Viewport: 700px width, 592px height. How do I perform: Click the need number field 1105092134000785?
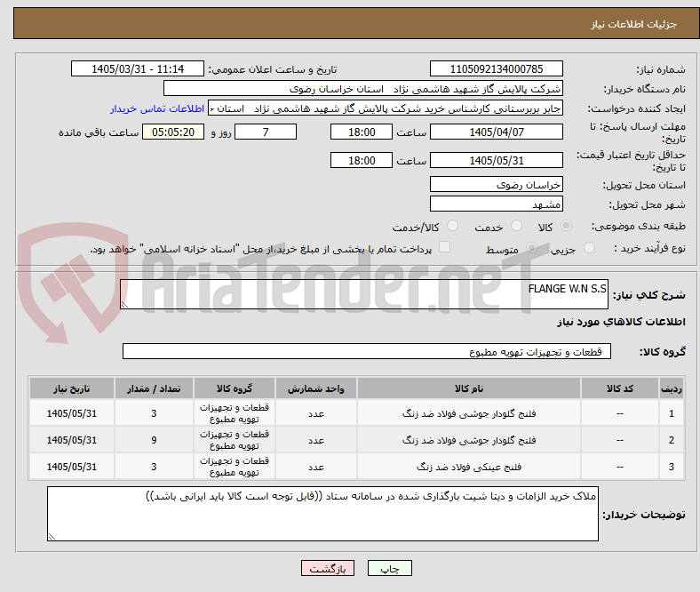496,68
